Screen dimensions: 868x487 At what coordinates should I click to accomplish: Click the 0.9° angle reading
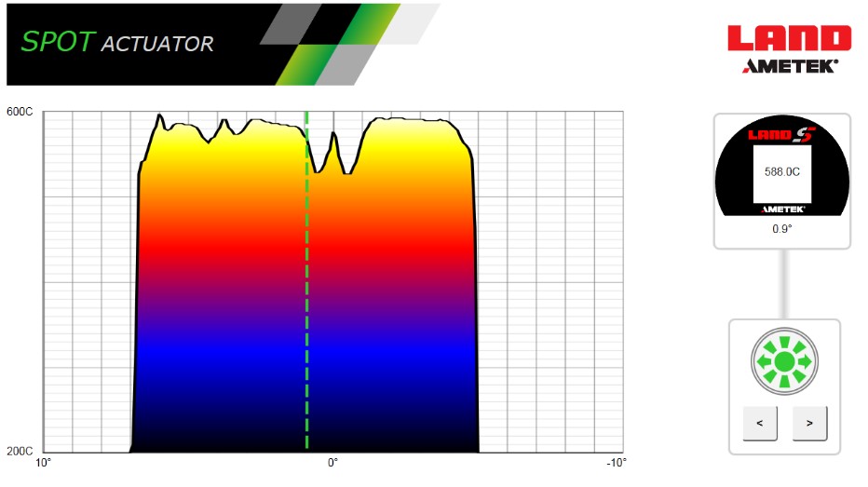pyautogui.click(x=782, y=228)
